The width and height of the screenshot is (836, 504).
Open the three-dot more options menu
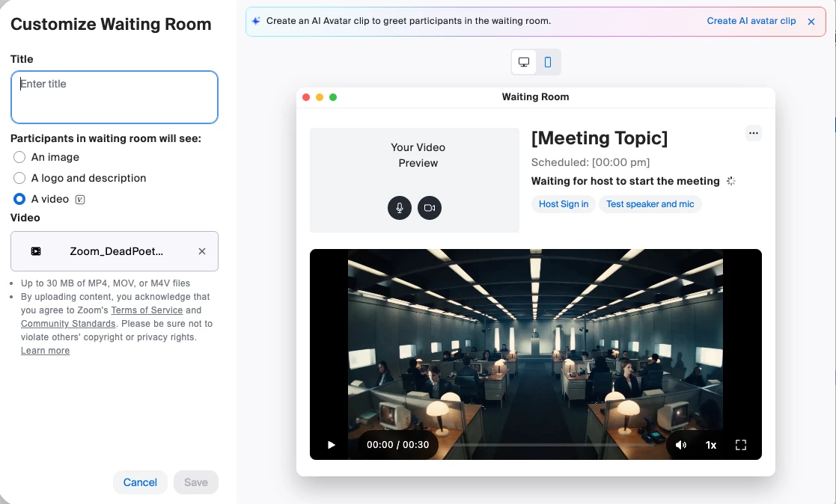tap(754, 133)
